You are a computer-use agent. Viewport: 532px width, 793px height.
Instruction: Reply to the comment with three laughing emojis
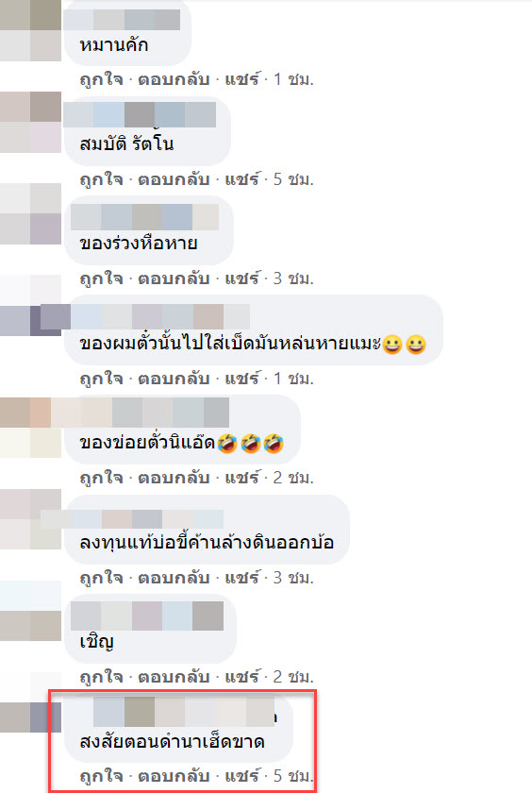coord(174,477)
